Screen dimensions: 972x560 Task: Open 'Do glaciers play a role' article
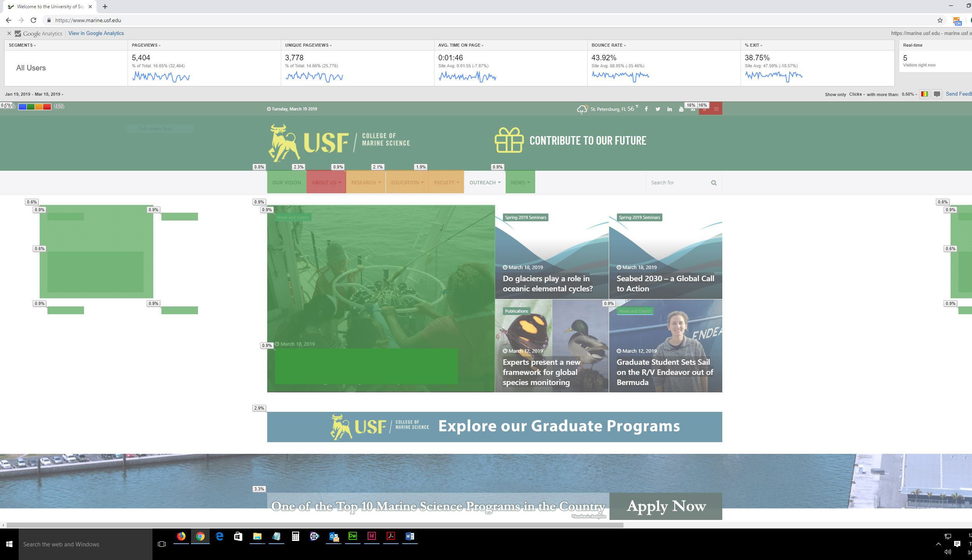(x=547, y=283)
